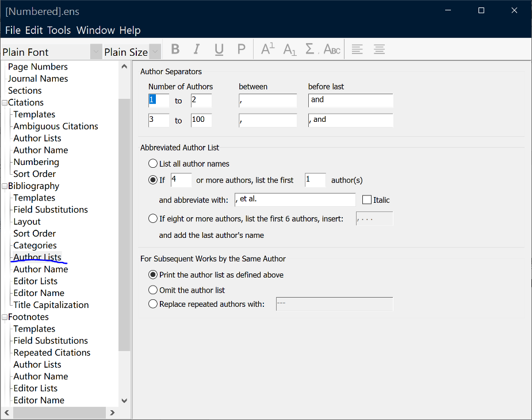Toggle Underline formatting
Screen dimensions: 532x420
219,49
